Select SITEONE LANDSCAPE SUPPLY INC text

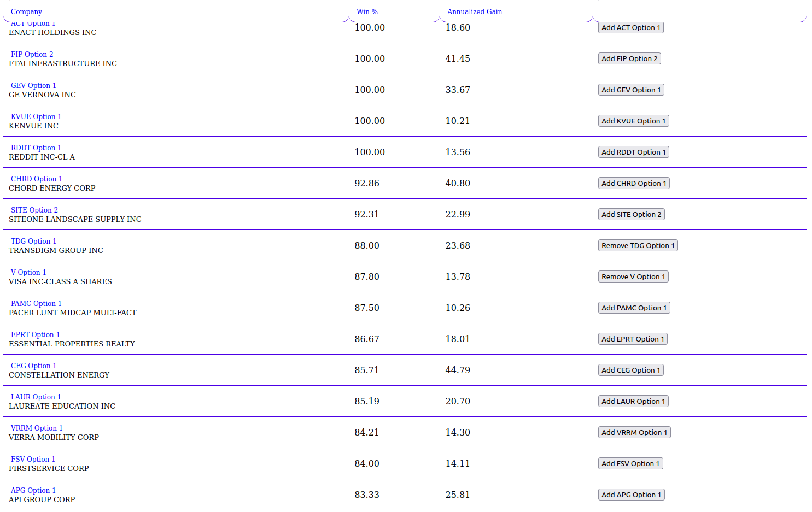pos(75,219)
